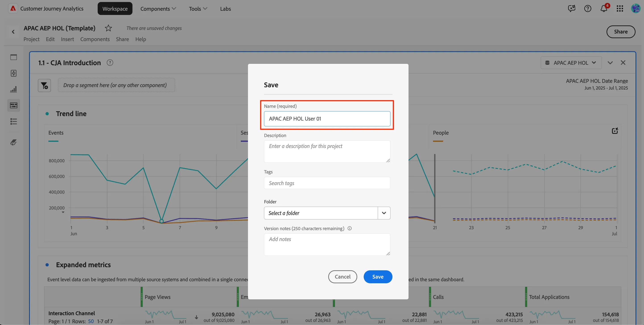The height and width of the screenshot is (325, 644).
Task: Open the Tools dropdown in top navigation
Action: tap(198, 8)
